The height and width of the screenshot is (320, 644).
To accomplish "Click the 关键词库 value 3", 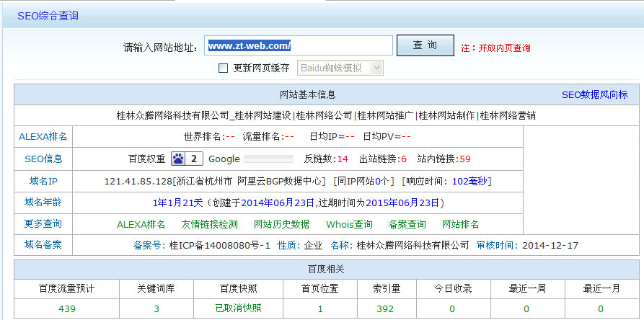I will pyautogui.click(x=156, y=309).
